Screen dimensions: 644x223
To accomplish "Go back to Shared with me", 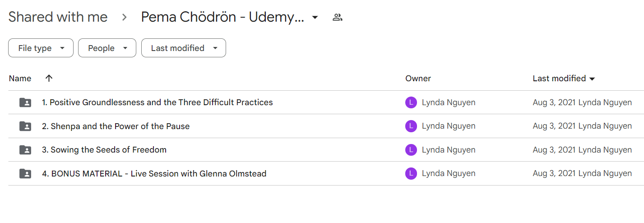I will (58, 17).
